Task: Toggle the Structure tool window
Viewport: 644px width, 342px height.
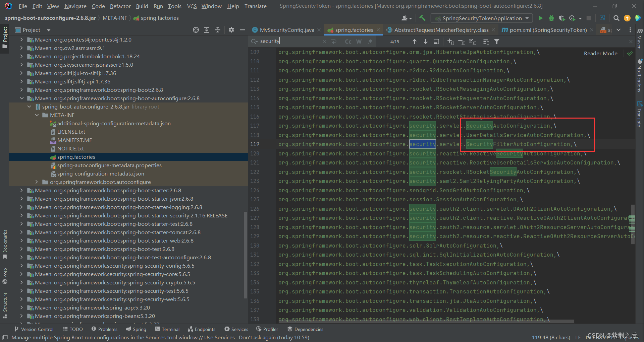Action: [5, 305]
